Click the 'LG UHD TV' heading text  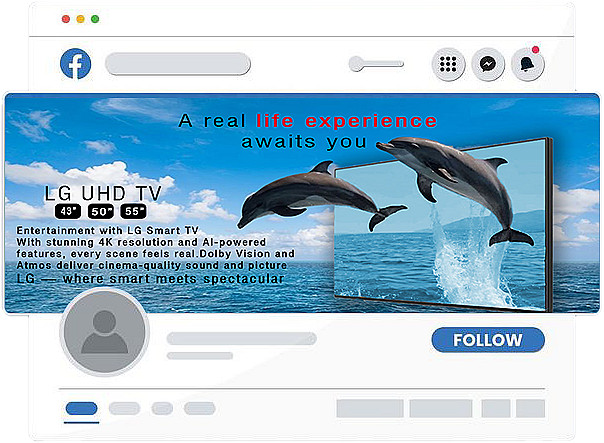click(x=103, y=193)
